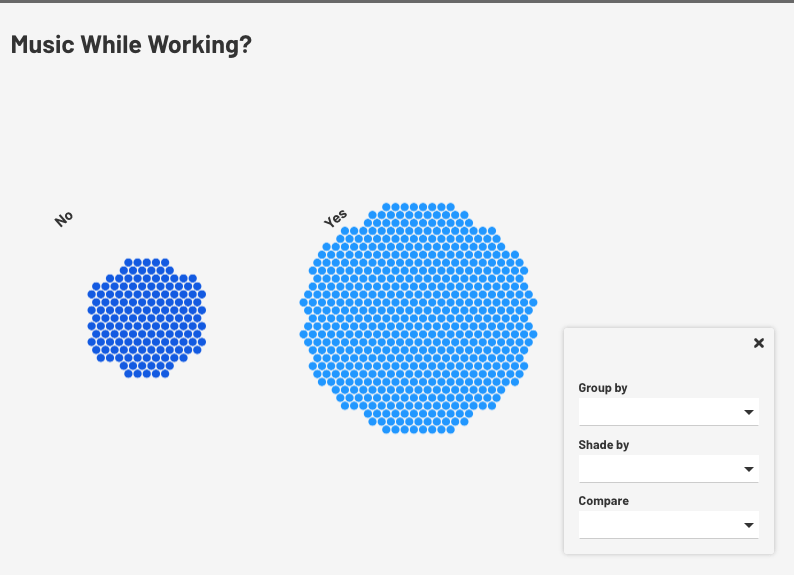Close the options panel with the X

click(758, 343)
